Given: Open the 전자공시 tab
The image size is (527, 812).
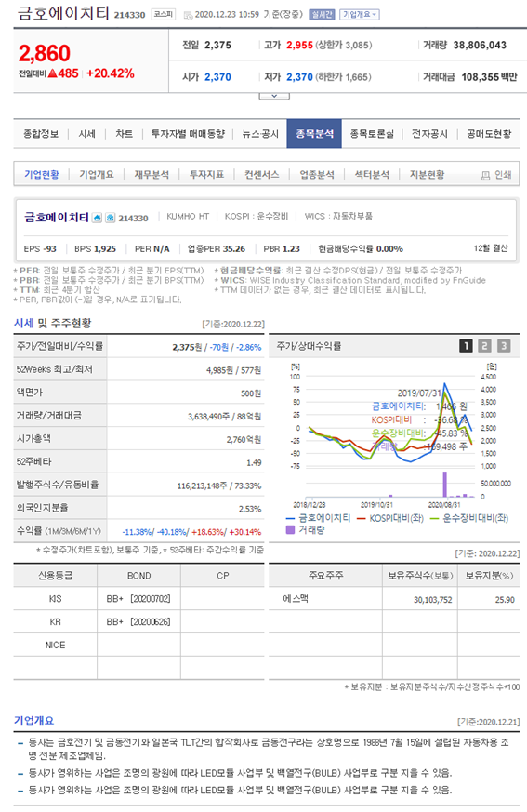Looking at the screenshot, I should [x=429, y=134].
